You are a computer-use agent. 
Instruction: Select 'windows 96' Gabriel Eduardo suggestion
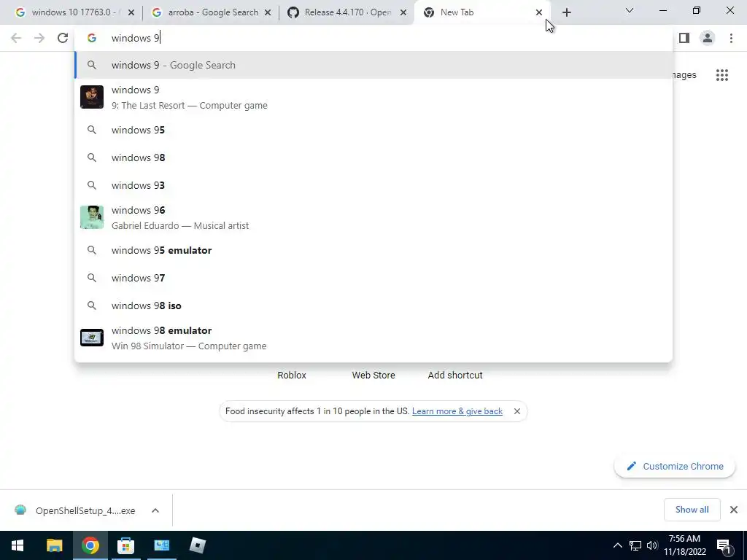[374, 217]
